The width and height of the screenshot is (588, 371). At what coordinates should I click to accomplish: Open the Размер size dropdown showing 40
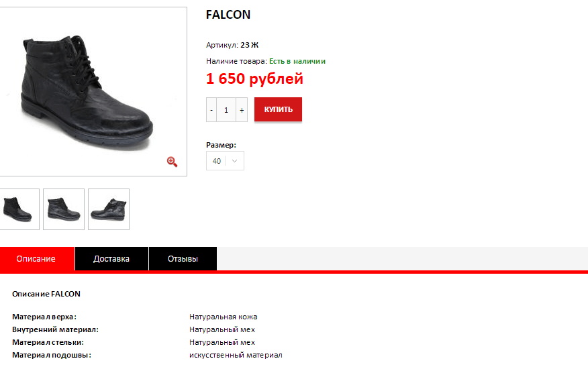click(225, 161)
